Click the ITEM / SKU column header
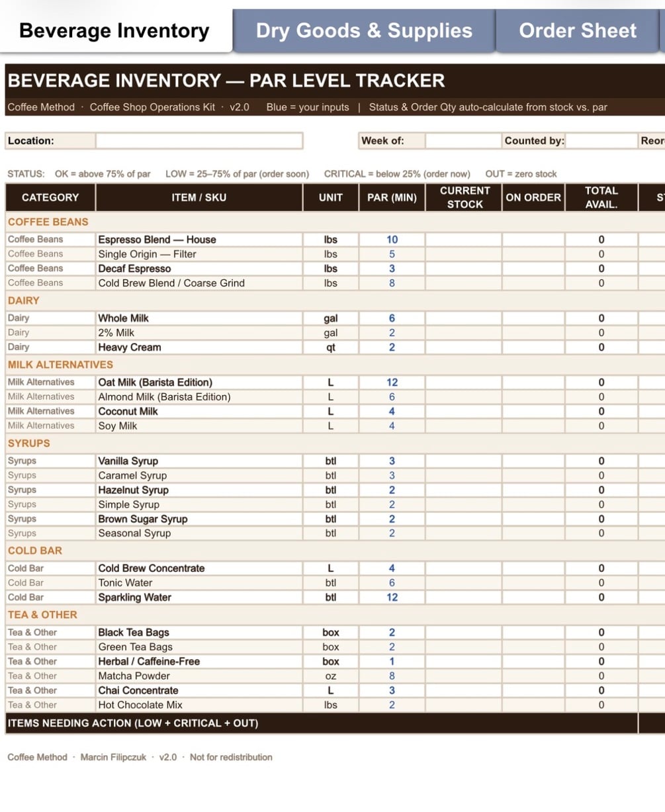Screen dimensions: 665x812 coord(199,197)
